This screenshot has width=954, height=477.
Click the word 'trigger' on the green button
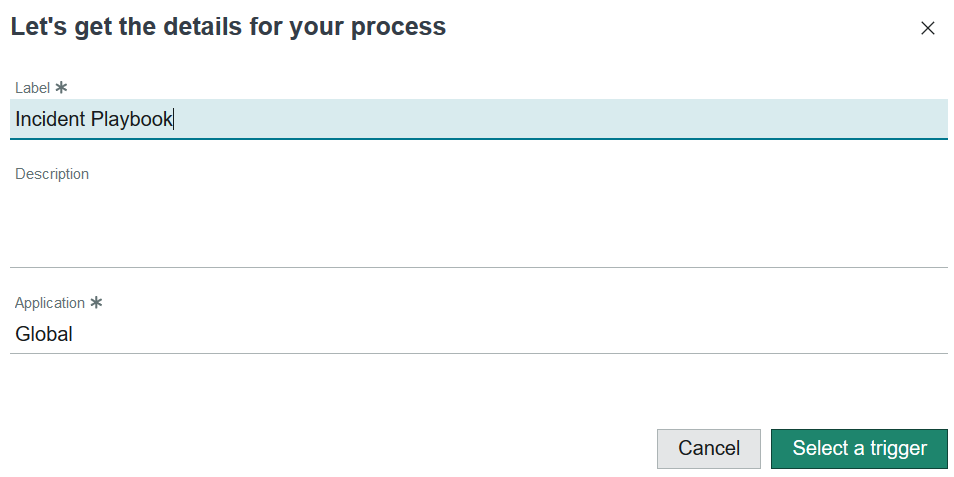[898, 448]
